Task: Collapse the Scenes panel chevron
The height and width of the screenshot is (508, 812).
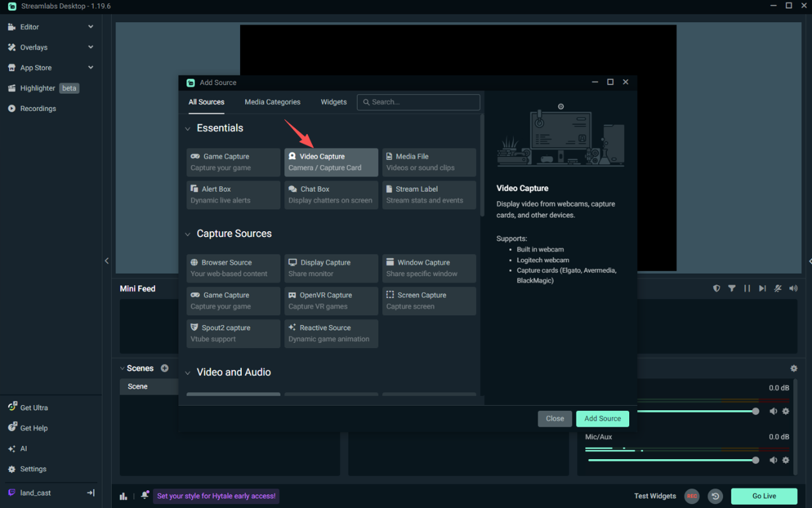Action: 122,368
